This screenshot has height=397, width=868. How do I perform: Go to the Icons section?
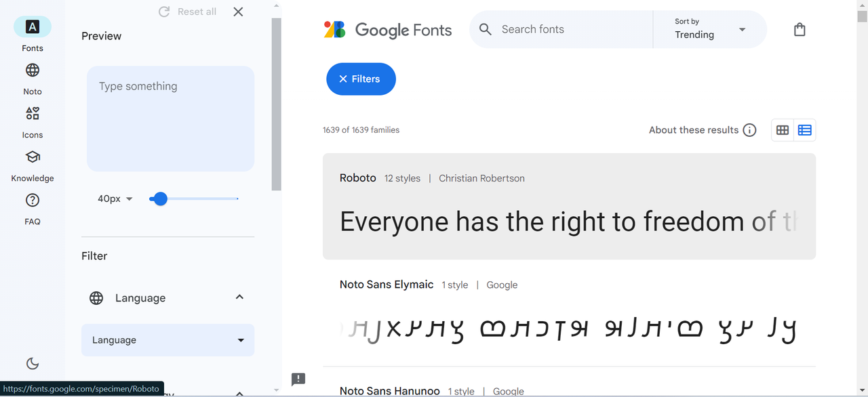(32, 122)
